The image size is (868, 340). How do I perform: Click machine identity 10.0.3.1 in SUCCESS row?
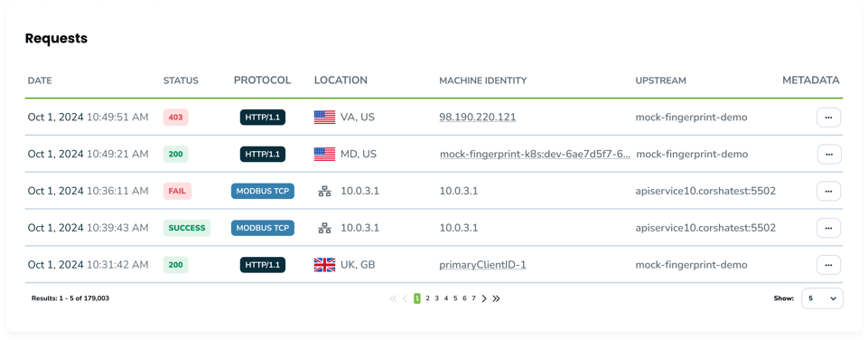click(459, 228)
